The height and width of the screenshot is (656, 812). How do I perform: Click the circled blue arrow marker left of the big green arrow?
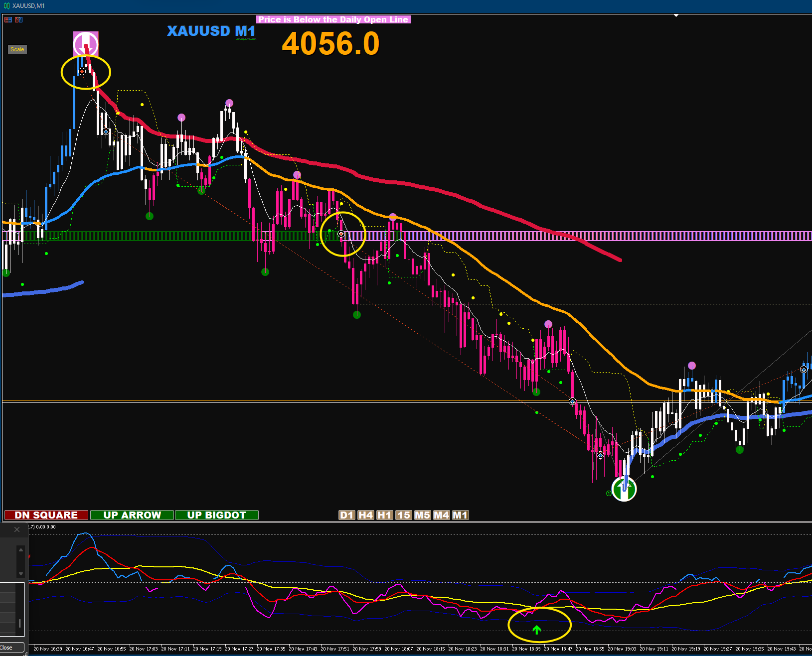pyautogui.click(x=600, y=455)
